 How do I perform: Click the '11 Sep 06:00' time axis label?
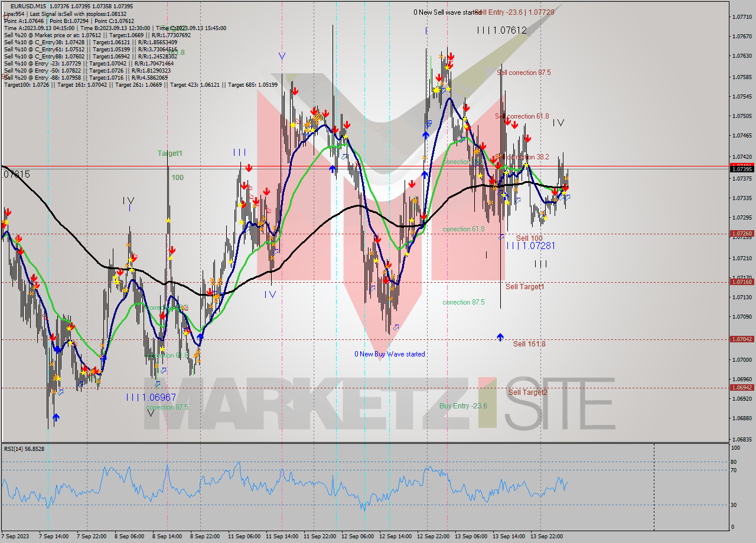243,537
